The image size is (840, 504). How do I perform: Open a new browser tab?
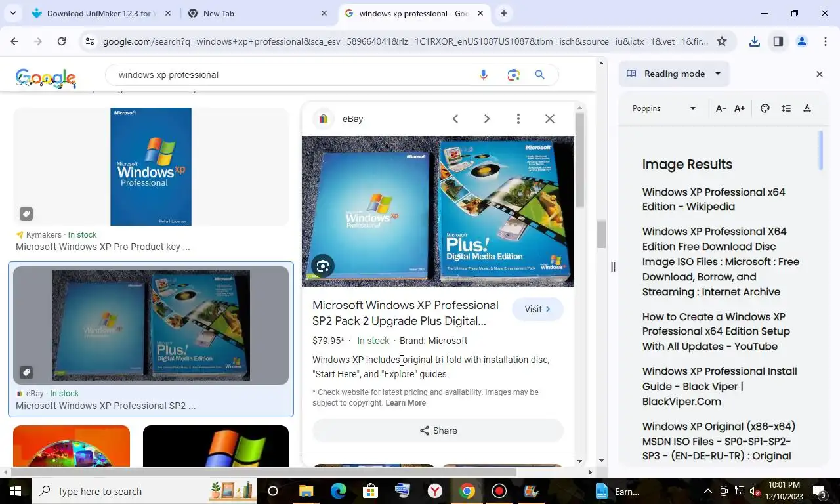coord(504,13)
